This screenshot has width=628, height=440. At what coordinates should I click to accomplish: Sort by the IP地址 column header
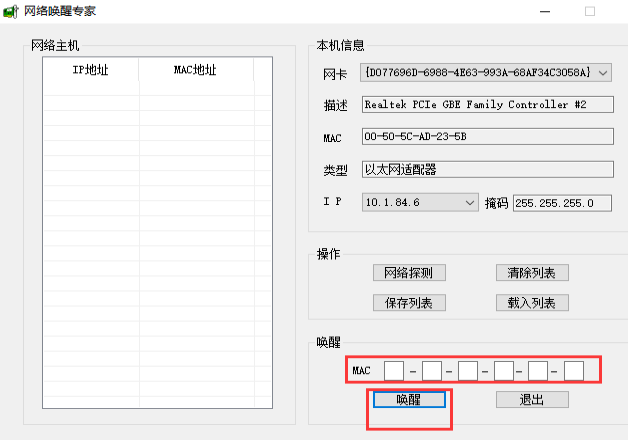point(91,70)
